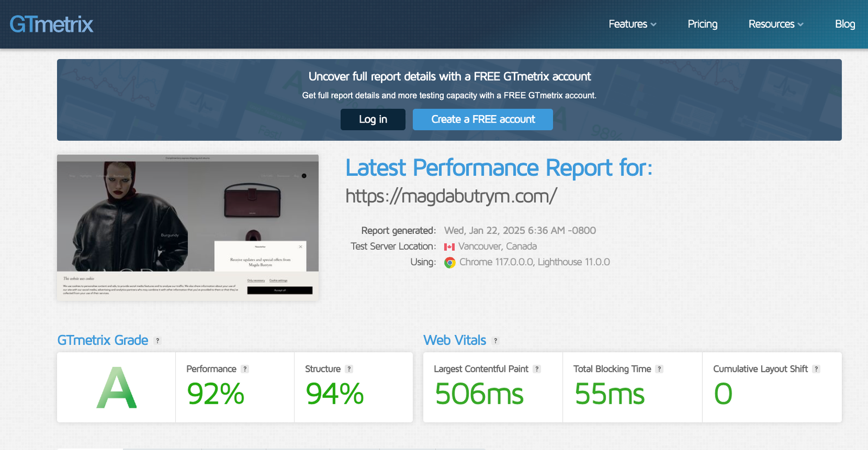Open help for GTmetrix Grade
The height and width of the screenshot is (450, 868).
[158, 341]
